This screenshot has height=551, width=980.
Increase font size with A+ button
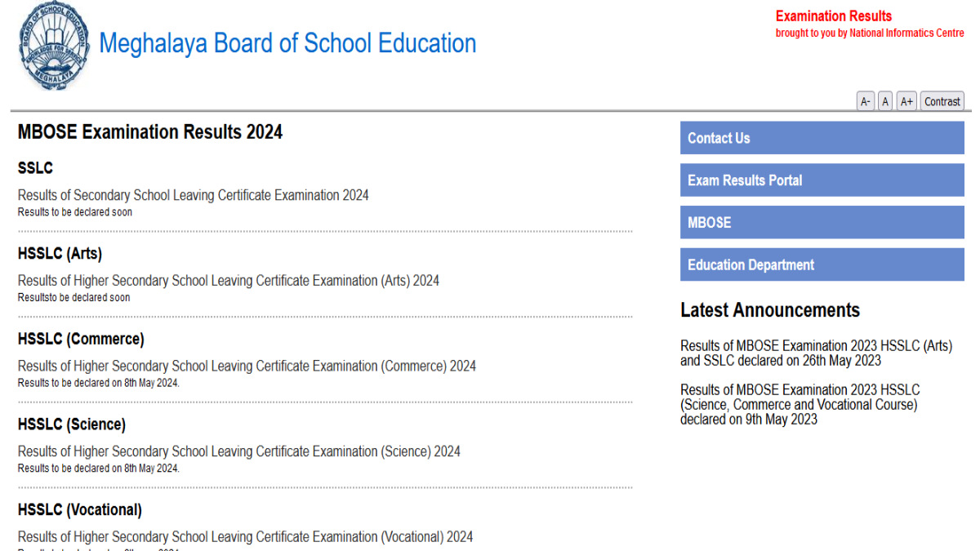906,101
